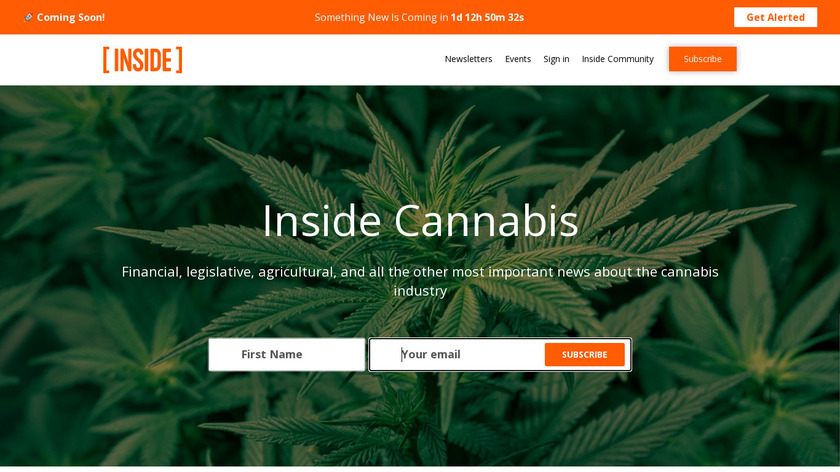The image size is (840, 472).
Task: Click the opening bracket of INSIDE logo
Action: pos(106,59)
